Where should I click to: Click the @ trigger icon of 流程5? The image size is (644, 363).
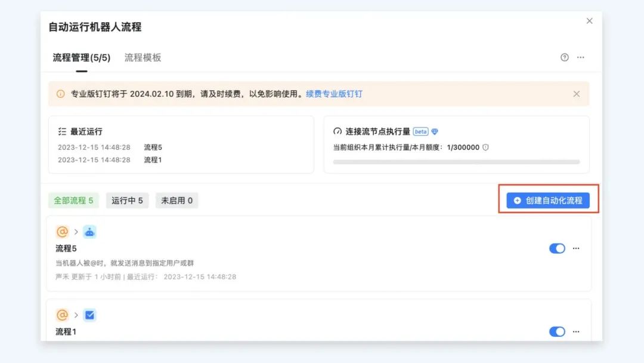point(62,232)
